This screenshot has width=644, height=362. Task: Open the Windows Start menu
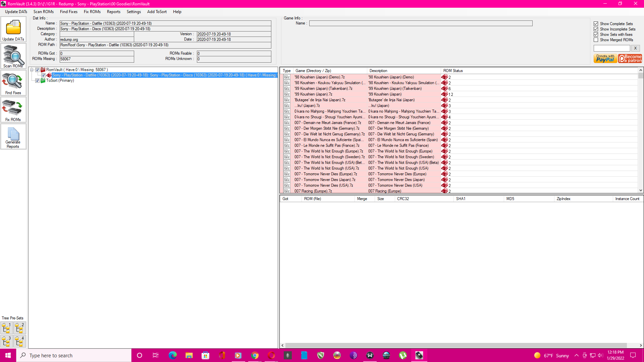[8, 355]
